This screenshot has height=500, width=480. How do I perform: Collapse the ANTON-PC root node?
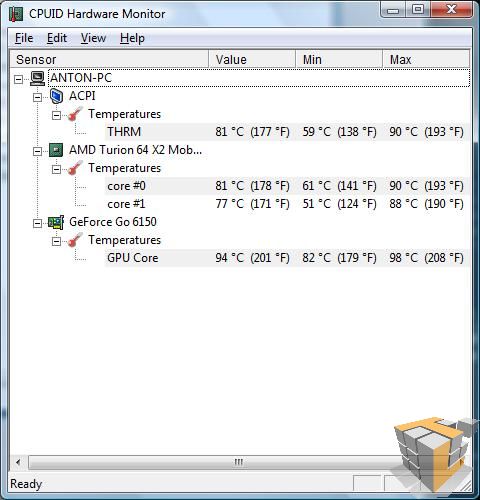(18, 79)
